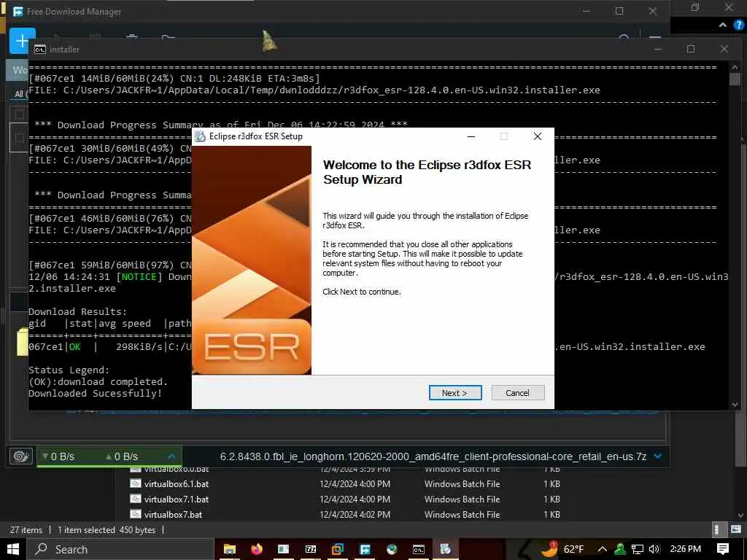747x560 pixels.
Task: Open 7-Zip from taskbar
Action: pyautogui.click(x=311, y=549)
